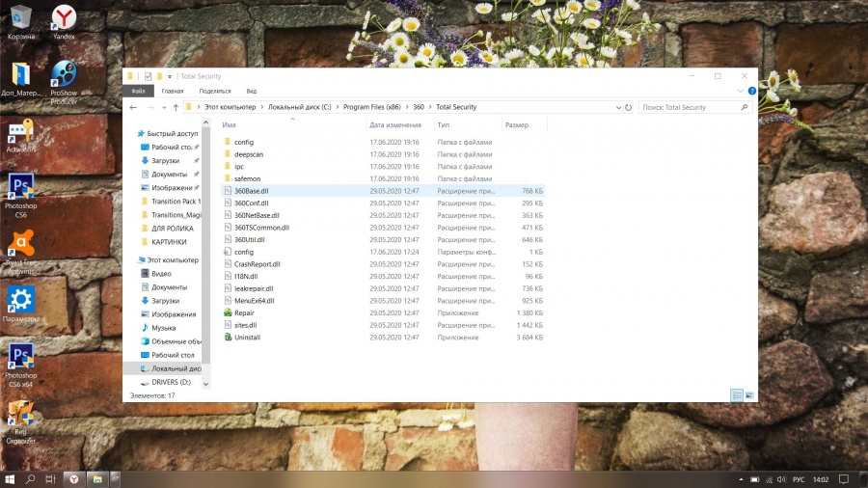Switch to large icons view in status bar

(x=749, y=395)
